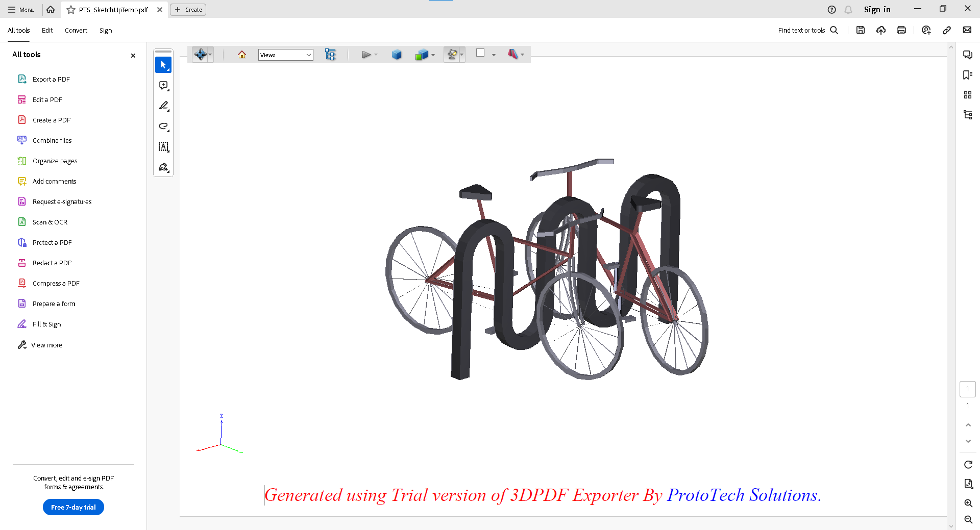The height and width of the screenshot is (530, 980).
Task: Open the Convert menu tab
Action: [x=76, y=31]
